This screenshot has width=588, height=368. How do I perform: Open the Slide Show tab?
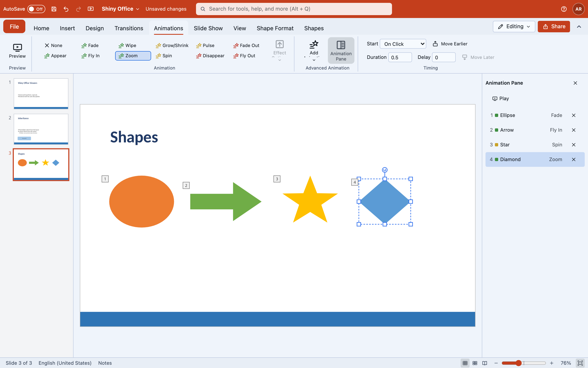click(x=208, y=28)
